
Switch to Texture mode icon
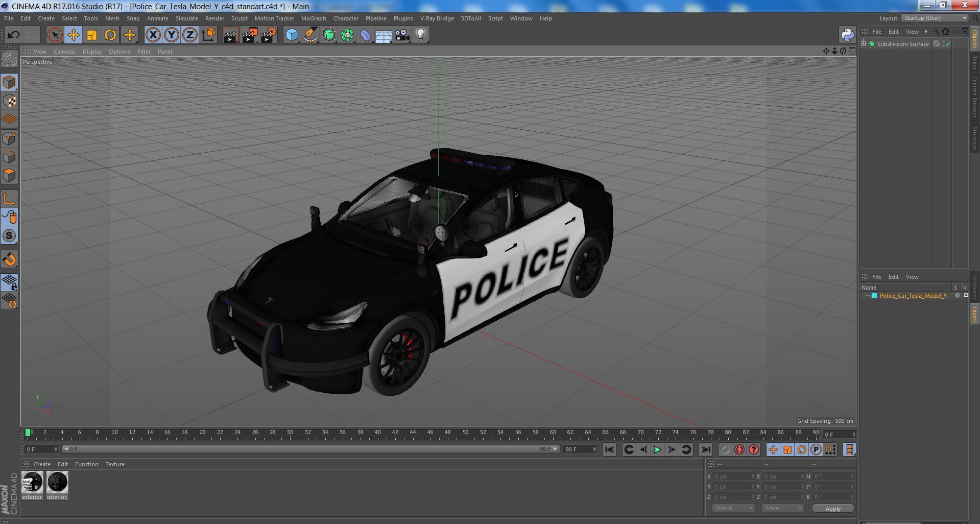pos(9,101)
